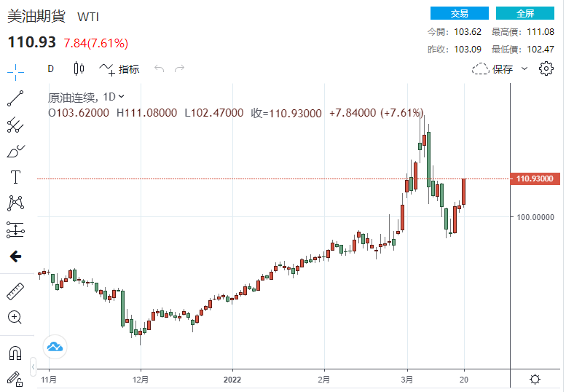Toggle magnet mode on
This screenshot has width=566, height=392.
click(x=15, y=353)
